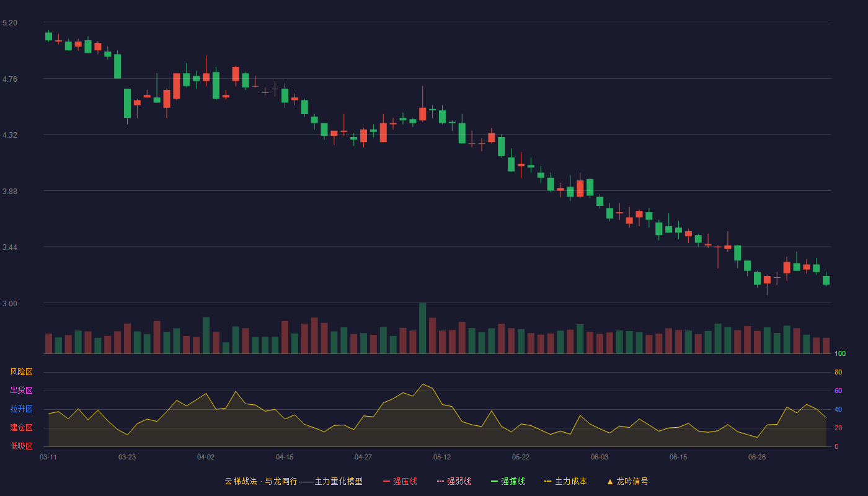Click the 06-15 date label
The image size is (868, 496).
678,457
